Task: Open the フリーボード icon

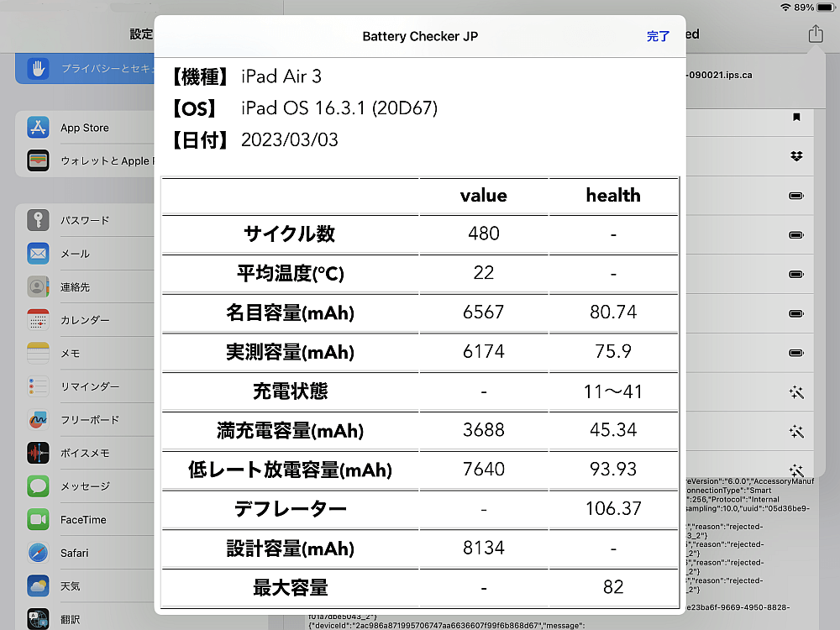Action: pos(38,419)
